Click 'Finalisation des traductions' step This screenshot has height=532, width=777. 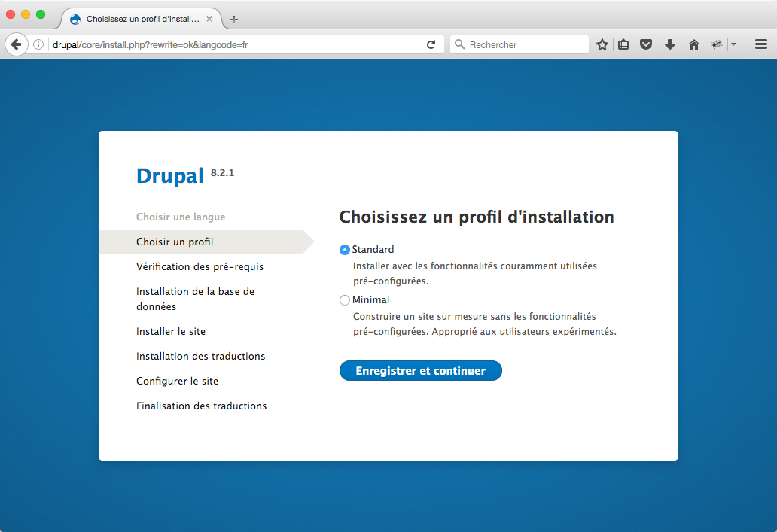tap(201, 406)
